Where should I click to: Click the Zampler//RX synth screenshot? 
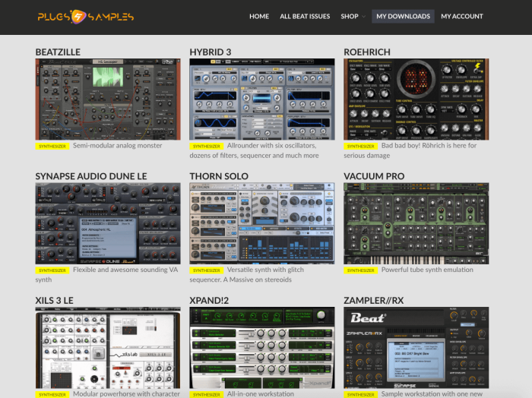pyautogui.click(x=416, y=347)
